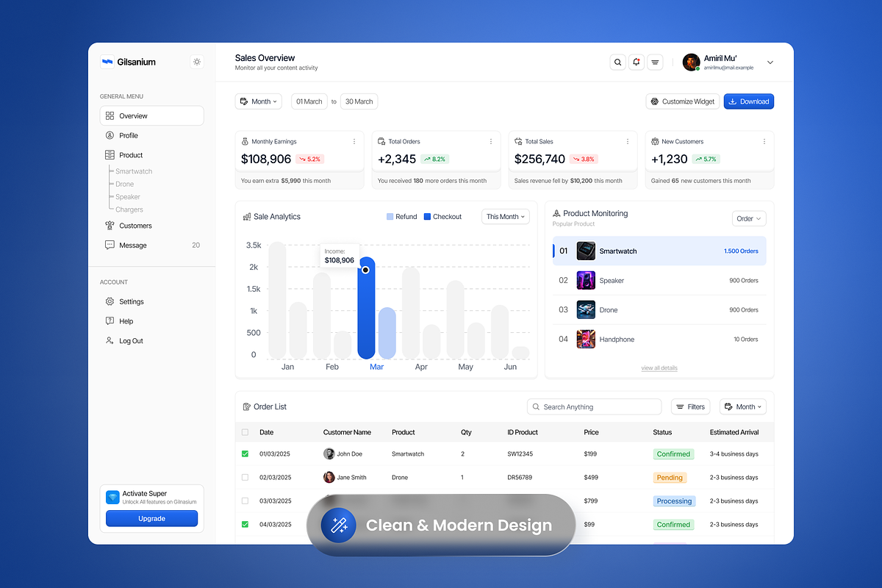Uncheck the 01/03/2025 order checkbox
The image size is (882, 588).
pos(245,454)
